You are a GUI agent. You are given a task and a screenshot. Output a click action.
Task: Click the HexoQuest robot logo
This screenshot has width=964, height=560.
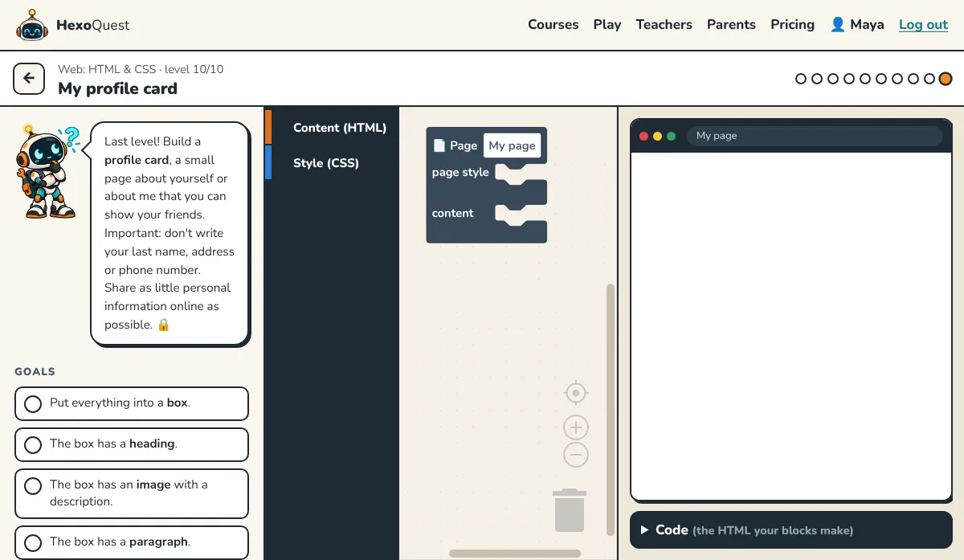31,25
